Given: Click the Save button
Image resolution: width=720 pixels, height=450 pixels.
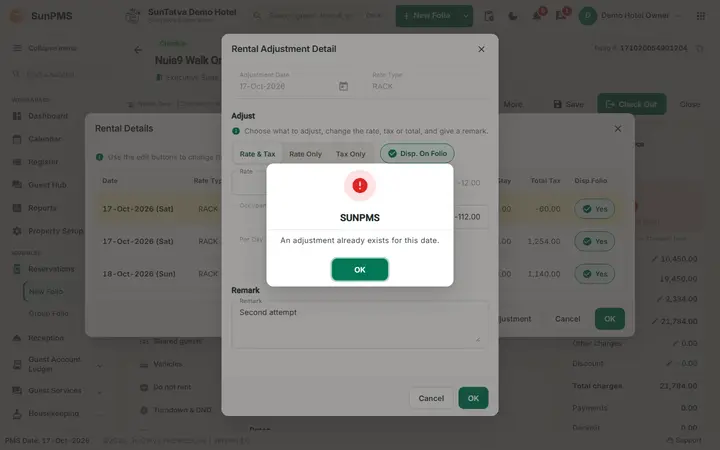Looking at the screenshot, I should click(x=568, y=105).
